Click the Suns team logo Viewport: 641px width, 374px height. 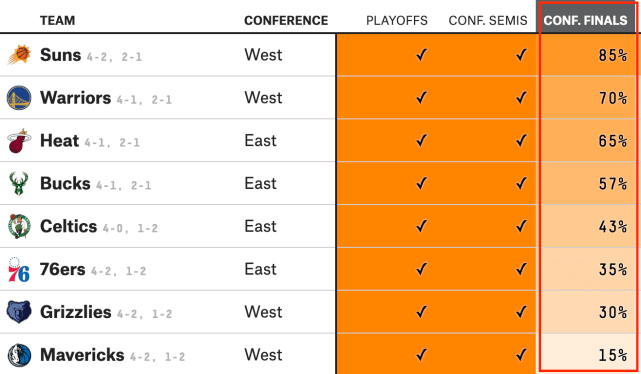coord(19,55)
